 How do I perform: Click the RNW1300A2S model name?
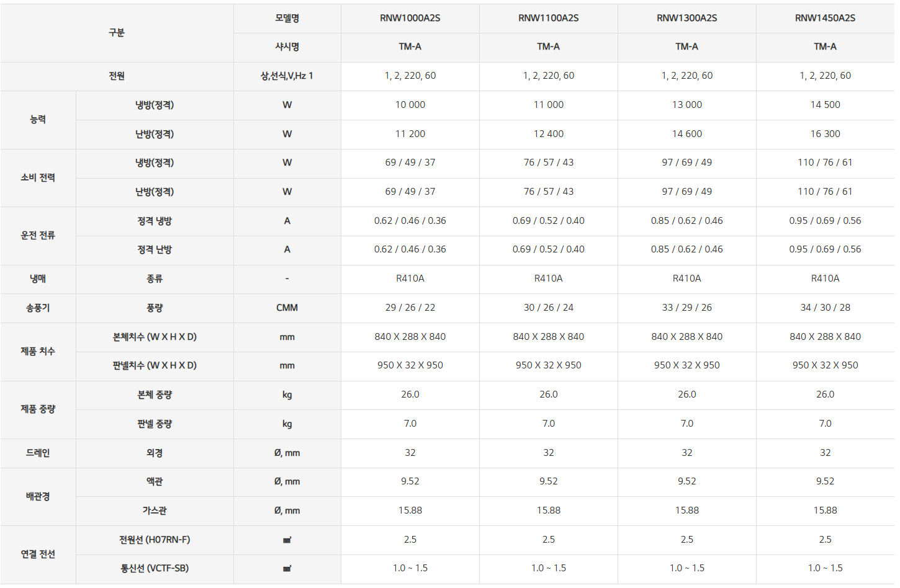click(687, 18)
